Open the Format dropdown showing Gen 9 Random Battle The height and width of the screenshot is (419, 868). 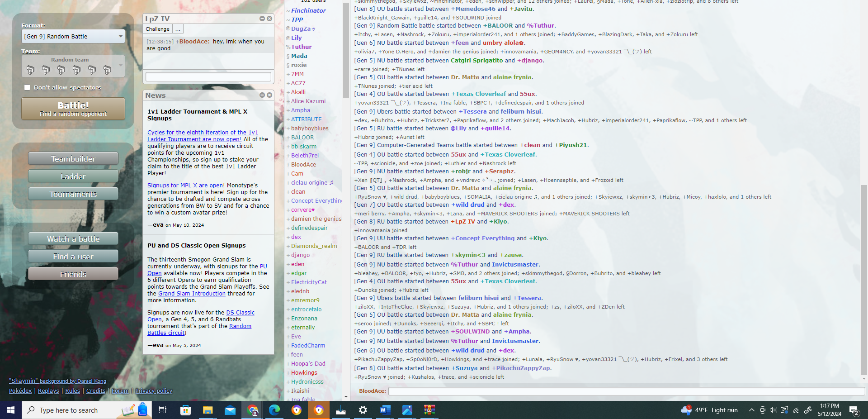[x=73, y=36]
